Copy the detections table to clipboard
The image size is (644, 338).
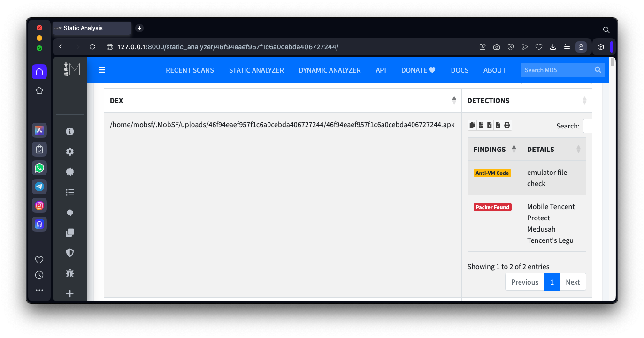(x=472, y=125)
